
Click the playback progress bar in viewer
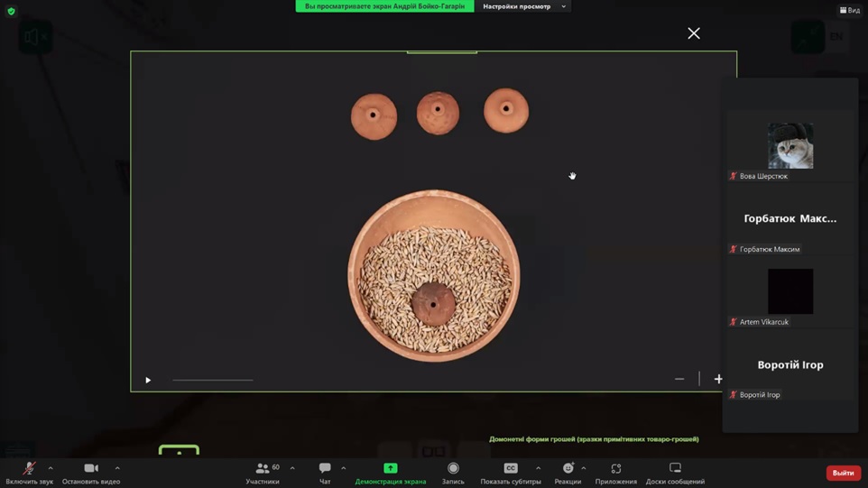tap(213, 380)
